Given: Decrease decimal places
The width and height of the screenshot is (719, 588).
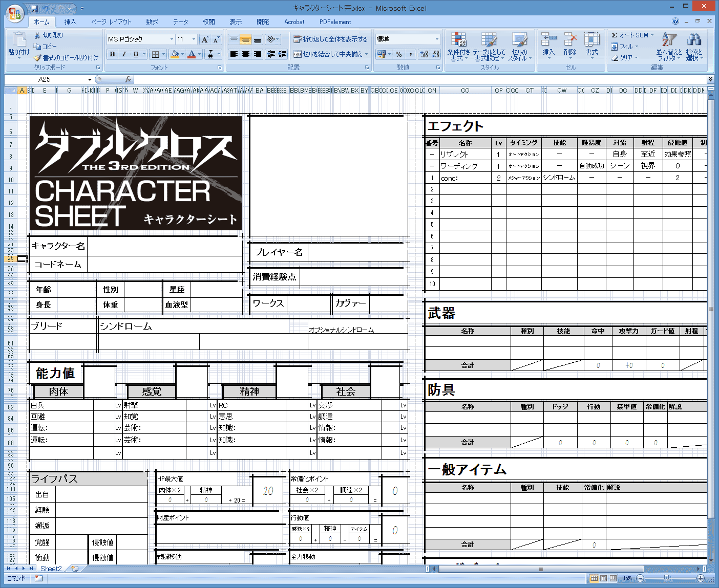Looking at the screenshot, I should [x=435, y=54].
